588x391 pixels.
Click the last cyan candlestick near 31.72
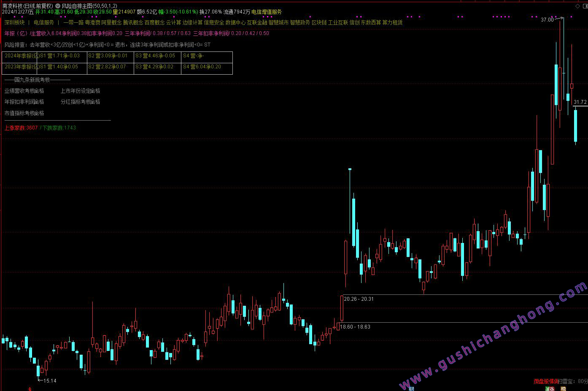576,125
